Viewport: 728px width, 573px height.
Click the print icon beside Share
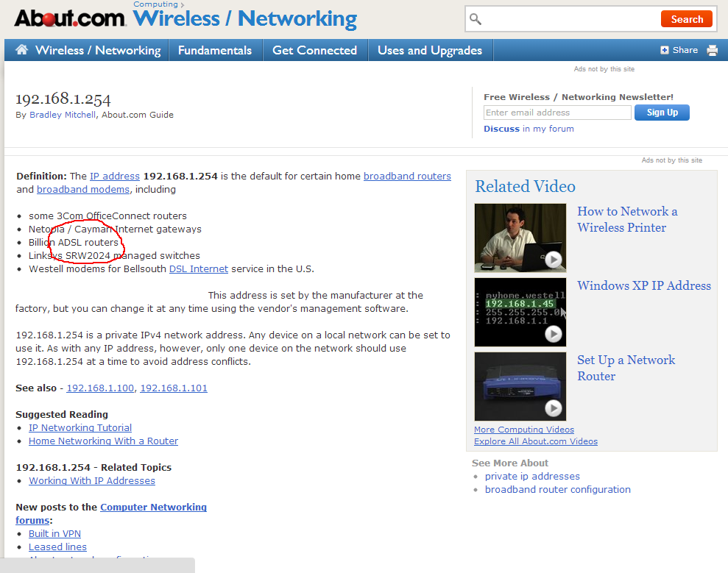pyautogui.click(x=713, y=50)
